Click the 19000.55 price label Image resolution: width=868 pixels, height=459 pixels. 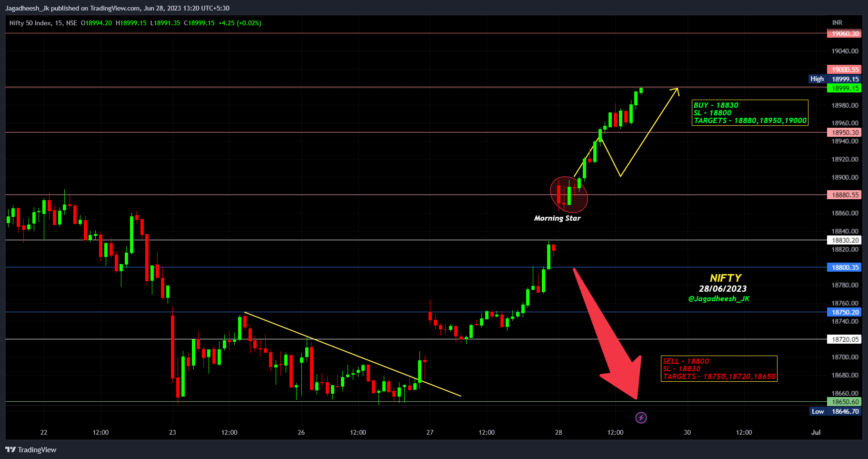[x=844, y=70]
